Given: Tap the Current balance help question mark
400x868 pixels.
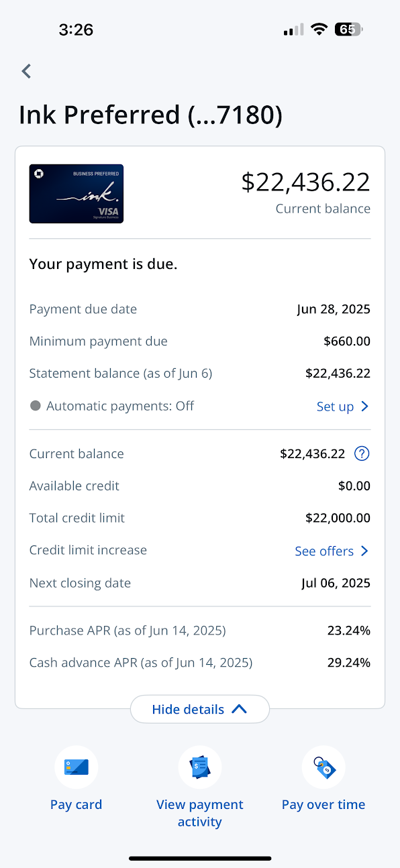Looking at the screenshot, I should (361, 453).
